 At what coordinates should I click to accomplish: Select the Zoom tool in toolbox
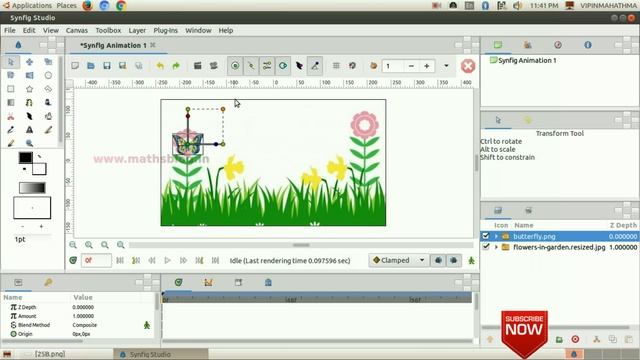point(29,143)
